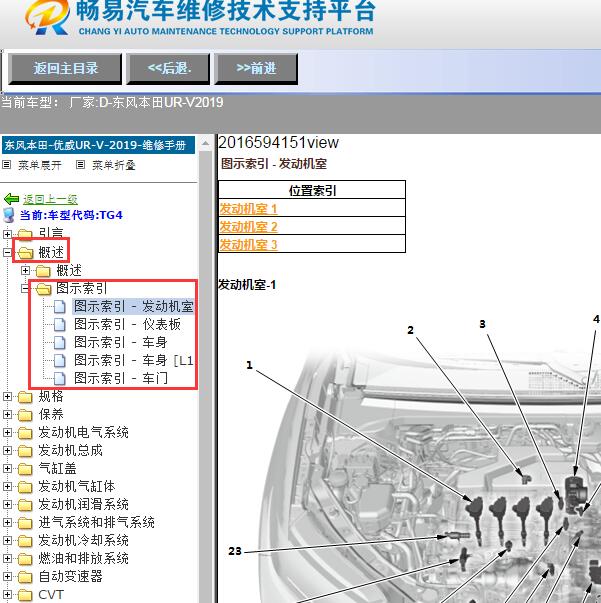601x603 pixels.
Task: Collapse the 图示索引 folder node
Action: click(x=25, y=288)
